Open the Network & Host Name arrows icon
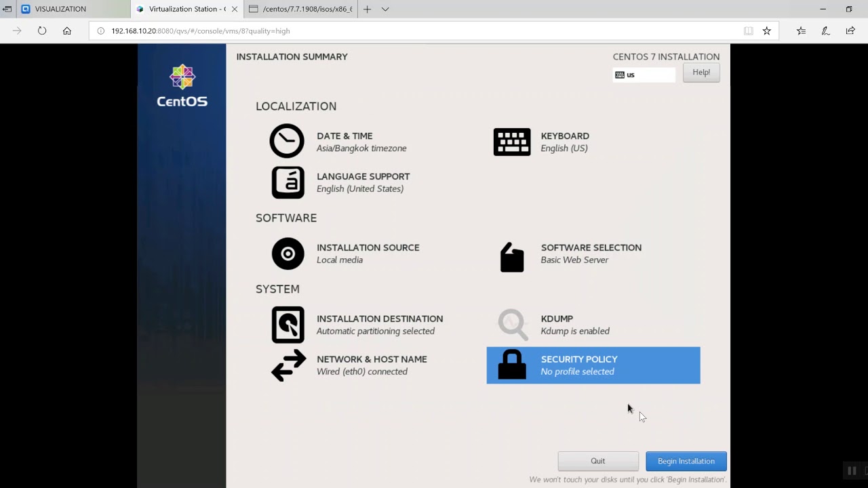This screenshot has height=488, width=868. click(x=288, y=365)
